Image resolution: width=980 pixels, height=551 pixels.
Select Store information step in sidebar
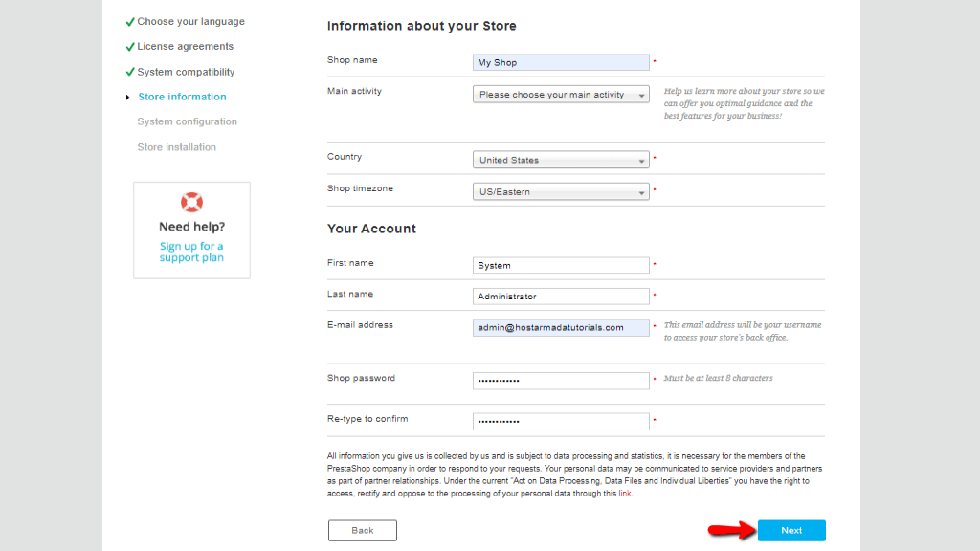coord(182,97)
